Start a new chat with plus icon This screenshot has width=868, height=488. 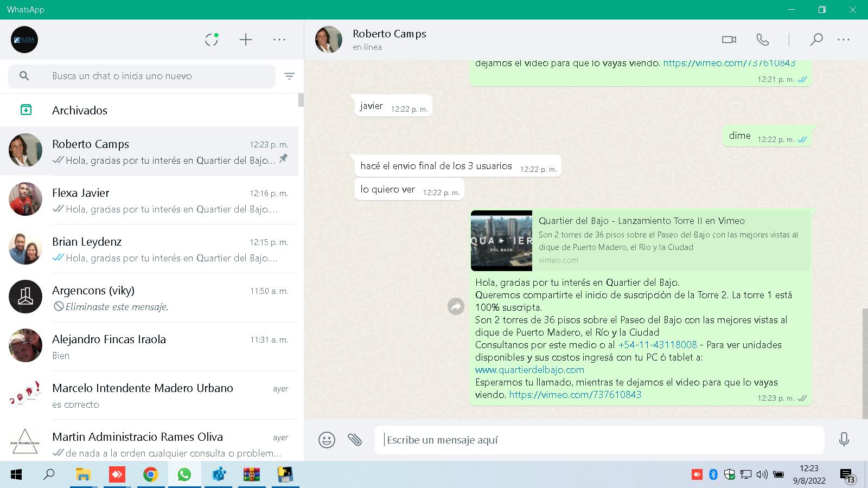point(246,40)
